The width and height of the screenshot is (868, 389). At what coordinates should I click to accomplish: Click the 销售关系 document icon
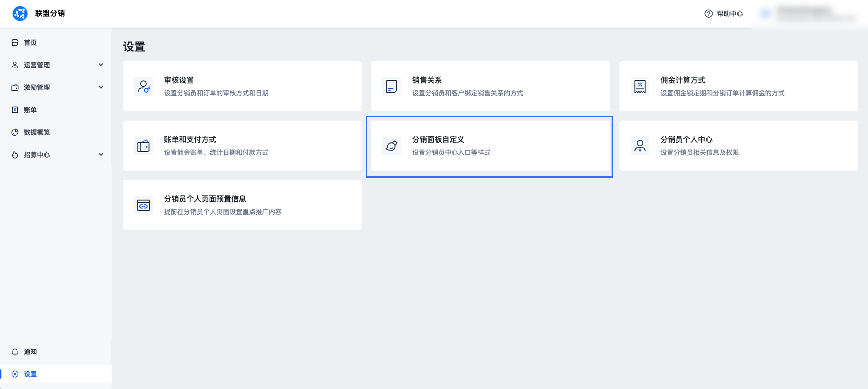pos(391,87)
